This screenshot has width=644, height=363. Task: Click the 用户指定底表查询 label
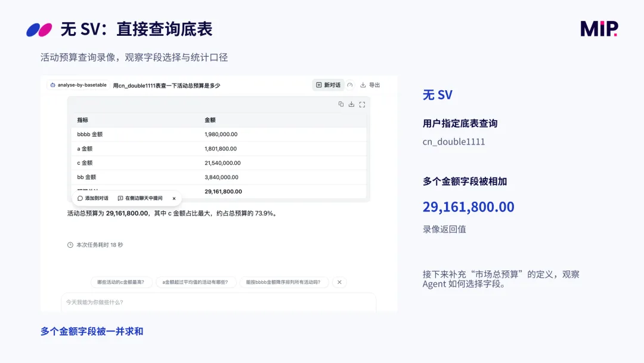[x=460, y=124]
